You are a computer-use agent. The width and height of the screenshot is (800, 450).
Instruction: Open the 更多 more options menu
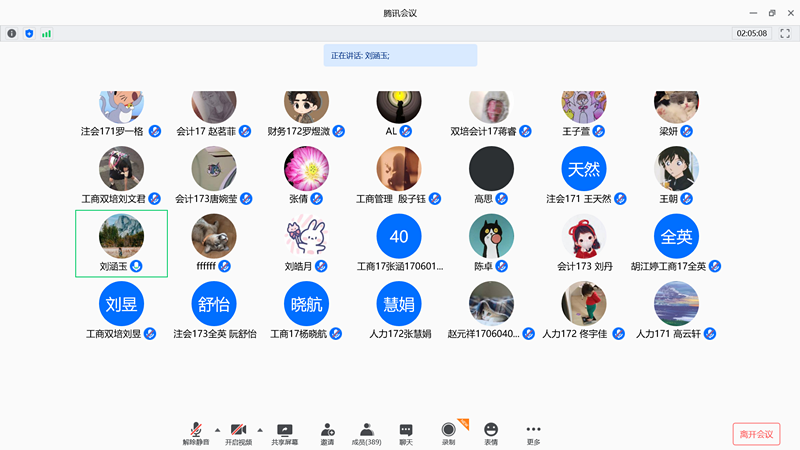tap(533, 431)
